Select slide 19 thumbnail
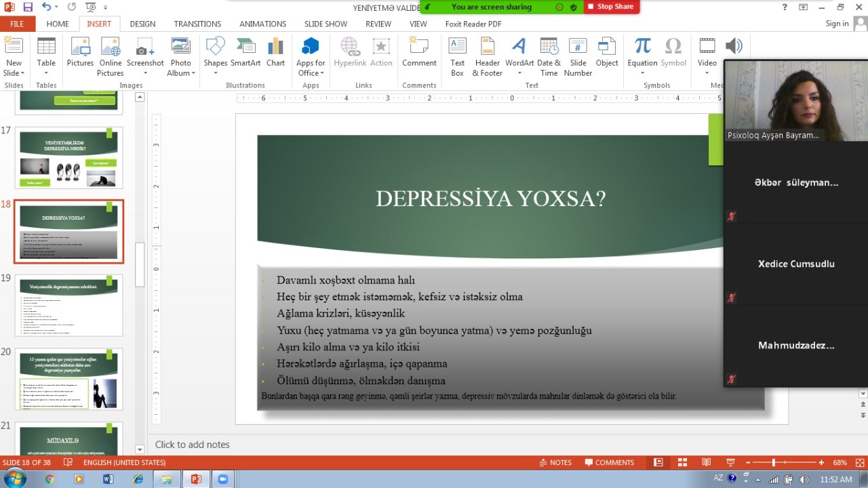The width and height of the screenshot is (868, 488). (68, 305)
